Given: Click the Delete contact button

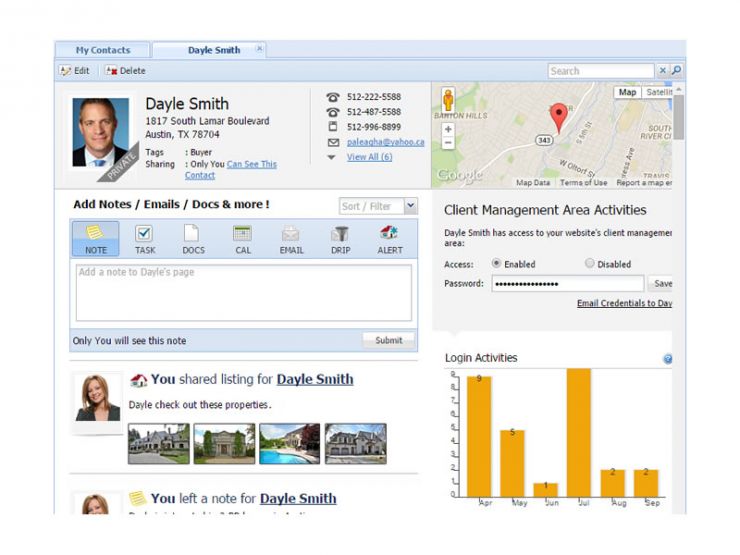Looking at the screenshot, I should coord(126,71).
